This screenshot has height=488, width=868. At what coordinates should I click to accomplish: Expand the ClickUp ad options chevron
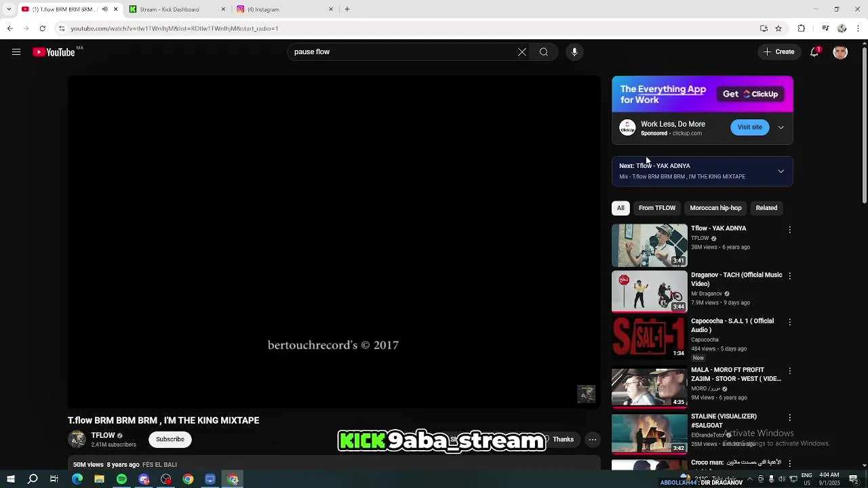[781, 127]
